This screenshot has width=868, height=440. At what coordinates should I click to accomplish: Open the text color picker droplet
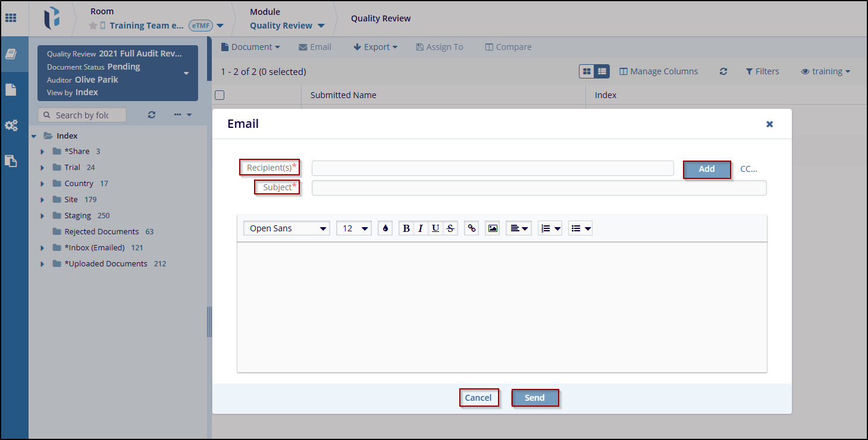(385, 228)
